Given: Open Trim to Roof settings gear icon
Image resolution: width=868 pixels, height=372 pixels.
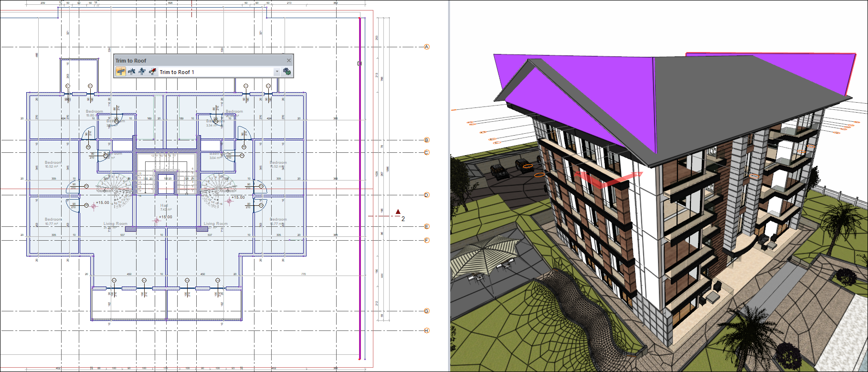Looking at the screenshot, I should click(286, 72).
